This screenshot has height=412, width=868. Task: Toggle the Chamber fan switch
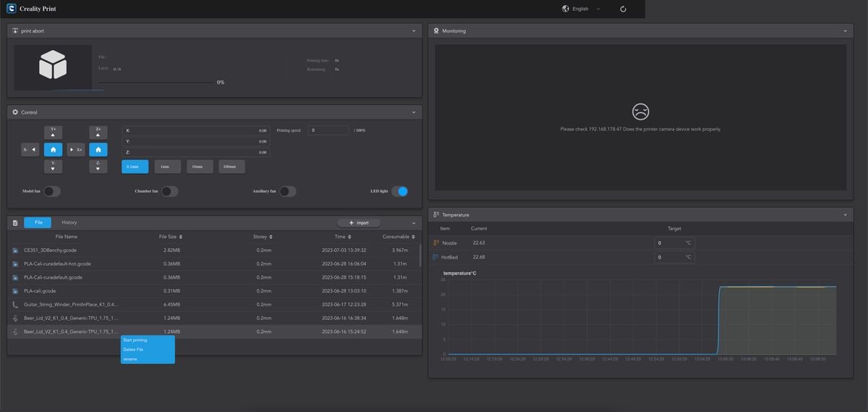tap(170, 191)
